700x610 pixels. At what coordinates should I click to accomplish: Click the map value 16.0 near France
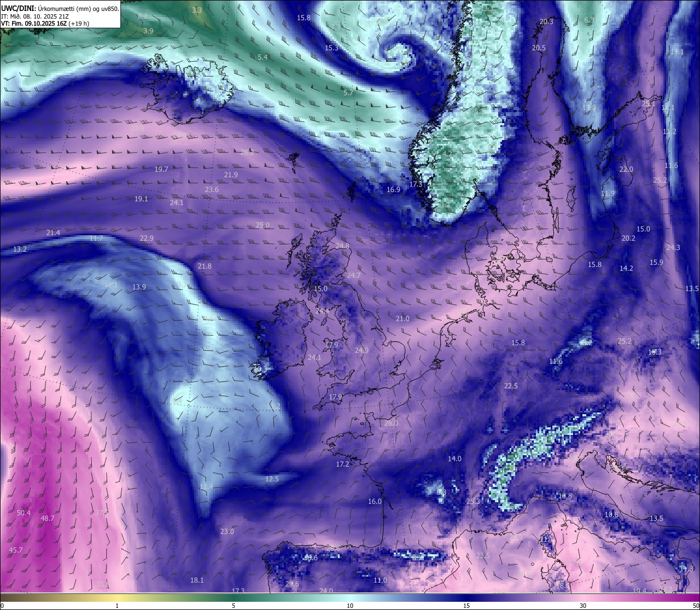pyautogui.click(x=375, y=502)
